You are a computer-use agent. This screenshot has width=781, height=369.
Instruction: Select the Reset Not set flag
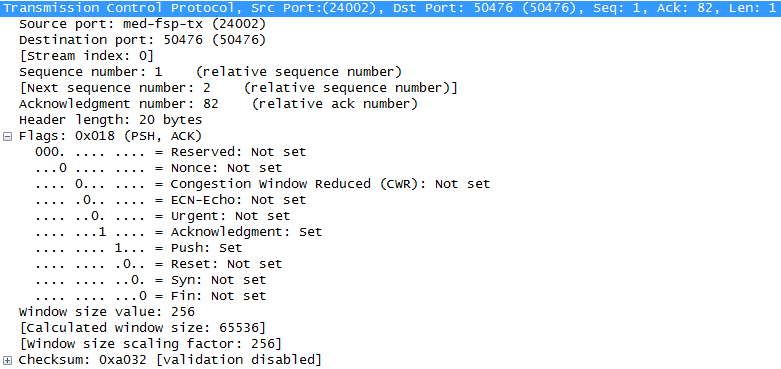[158, 264]
